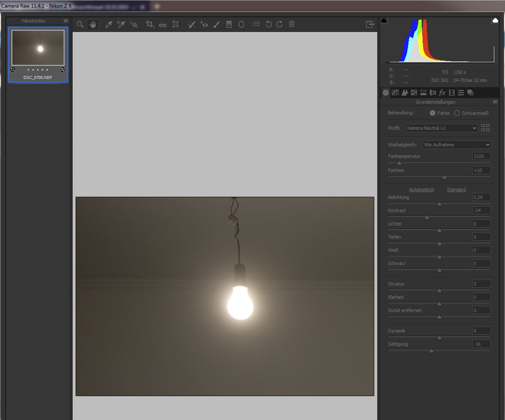The height and width of the screenshot is (420, 505).
Task: Select the Targeted Adjustment tool
Action: click(x=134, y=24)
